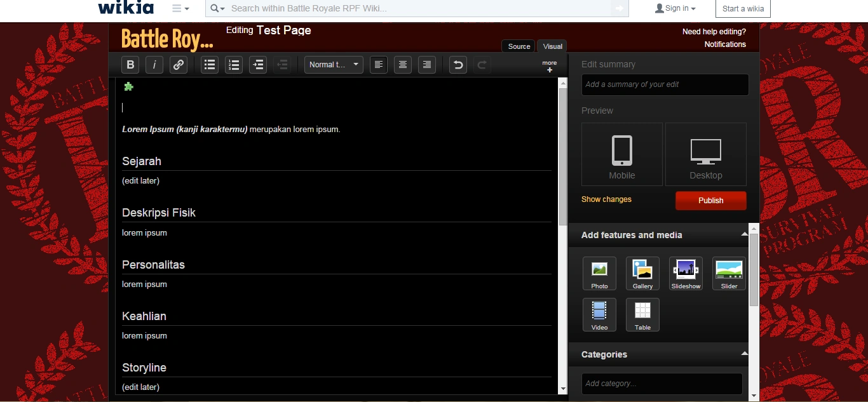Open the search scope dropdown
Image resolution: width=868 pixels, height=402 pixels.
click(217, 8)
